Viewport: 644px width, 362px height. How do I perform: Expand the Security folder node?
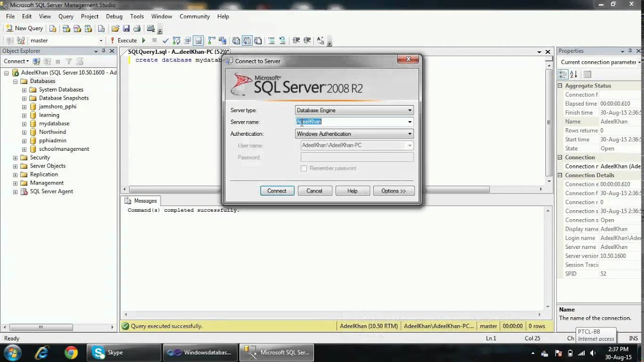coord(15,157)
